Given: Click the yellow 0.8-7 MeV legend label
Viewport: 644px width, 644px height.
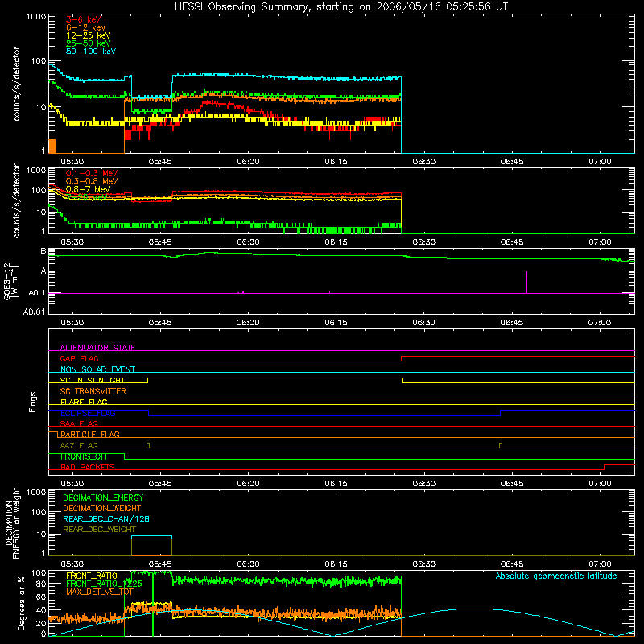Looking at the screenshot, I should [x=88, y=189].
